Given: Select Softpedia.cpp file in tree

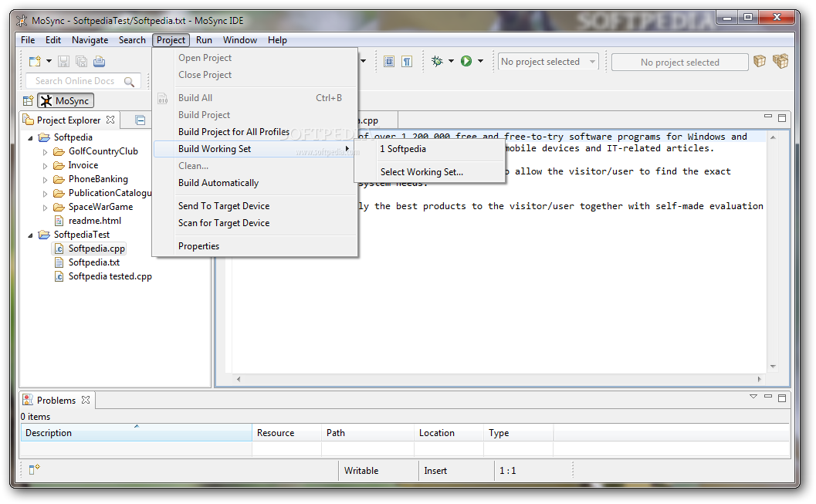Looking at the screenshot, I should [x=96, y=249].
